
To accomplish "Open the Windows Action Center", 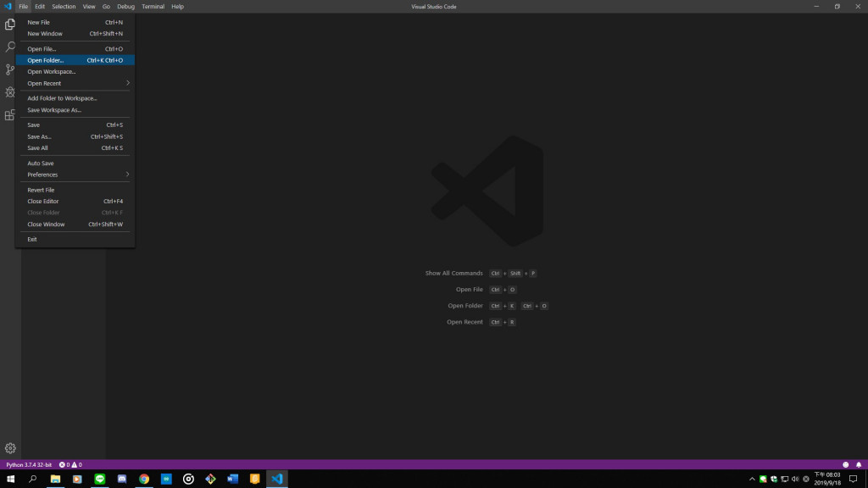I will tap(853, 480).
